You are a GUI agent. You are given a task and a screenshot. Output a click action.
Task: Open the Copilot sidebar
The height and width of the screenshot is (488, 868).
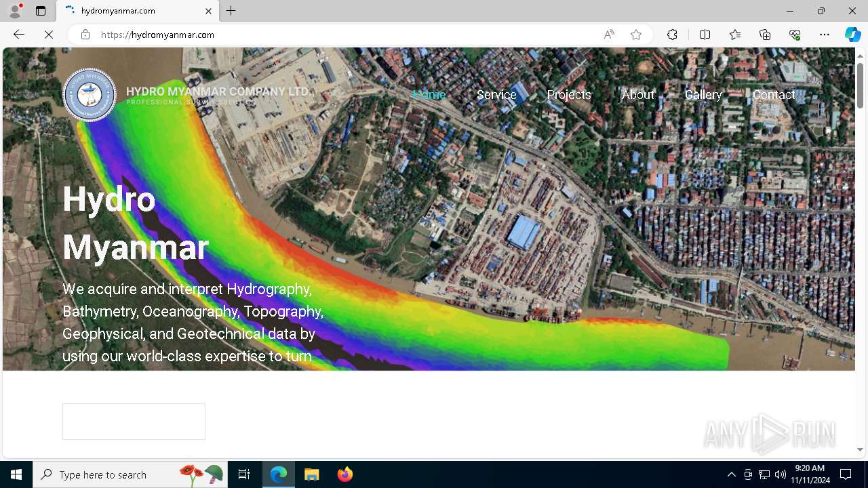[852, 35]
